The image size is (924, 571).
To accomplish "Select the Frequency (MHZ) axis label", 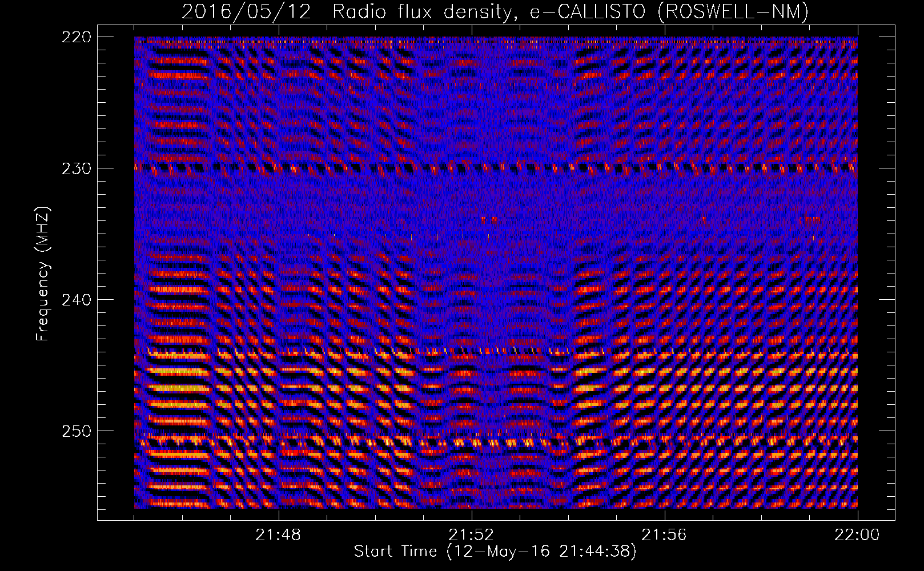I will click(x=43, y=274).
